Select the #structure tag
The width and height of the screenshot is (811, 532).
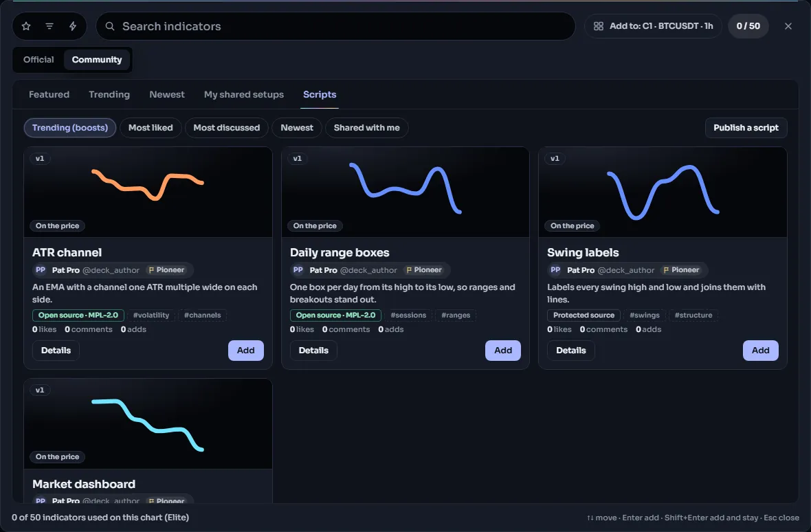pos(693,315)
